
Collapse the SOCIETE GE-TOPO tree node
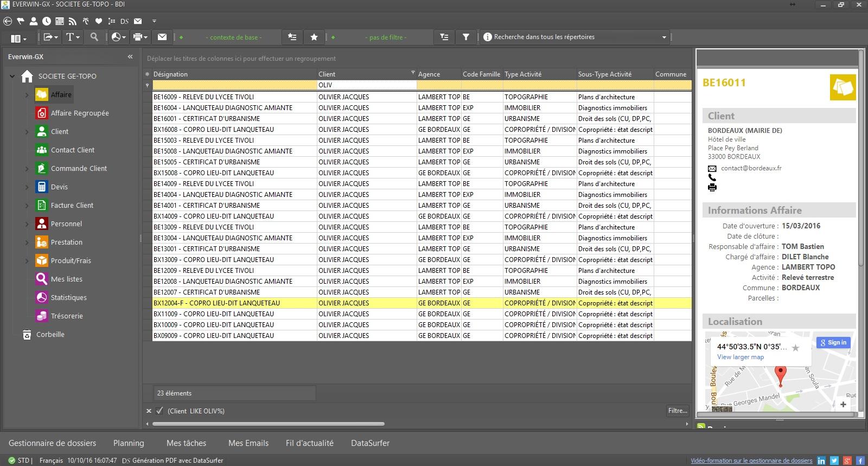point(12,76)
